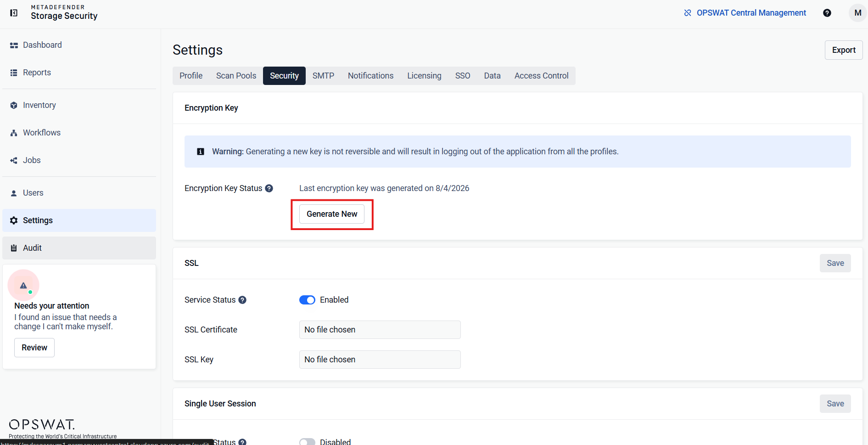Switch to the Licensing tab
The width and height of the screenshot is (868, 445).
click(424, 76)
